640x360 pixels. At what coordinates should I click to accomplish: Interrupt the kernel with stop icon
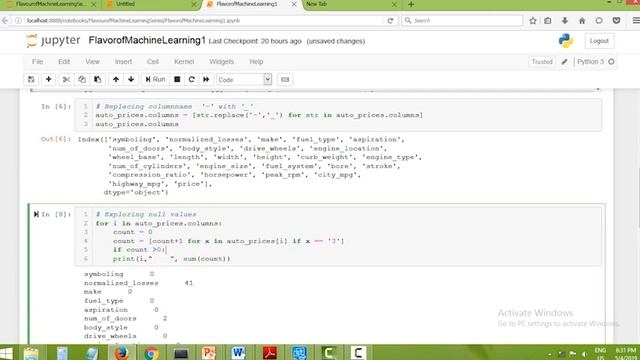click(x=177, y=80)
